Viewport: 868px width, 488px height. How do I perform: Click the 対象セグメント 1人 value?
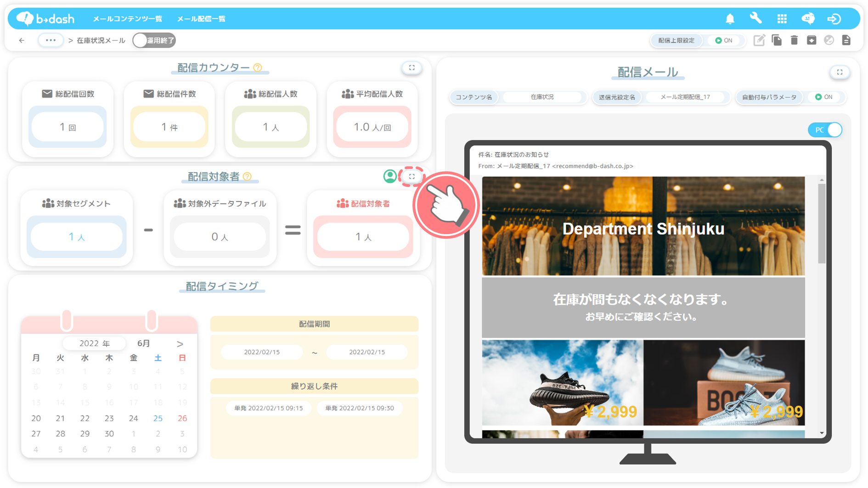(x=77, y=237)
